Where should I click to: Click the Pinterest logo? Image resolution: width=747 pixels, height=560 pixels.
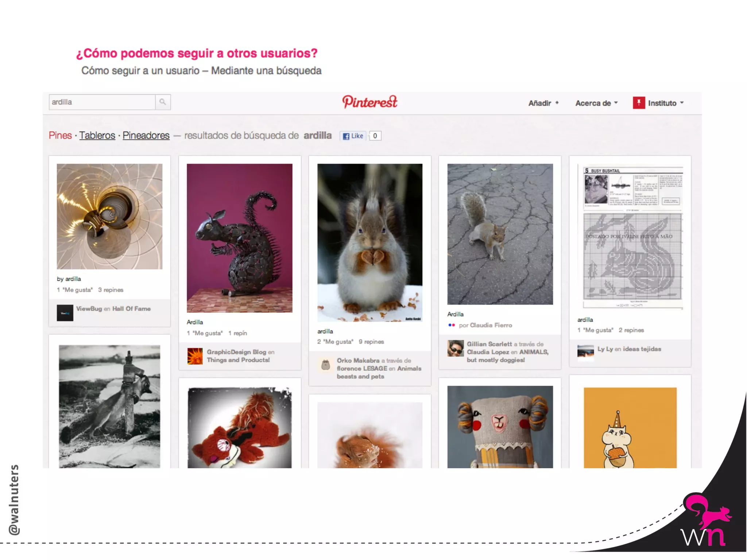point(369,102)
